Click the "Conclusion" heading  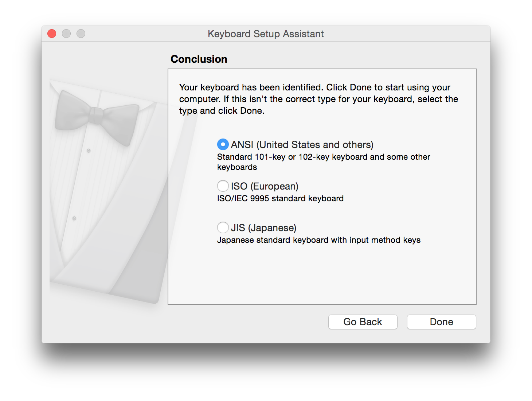pyautogui.click(x=199, y=59)
